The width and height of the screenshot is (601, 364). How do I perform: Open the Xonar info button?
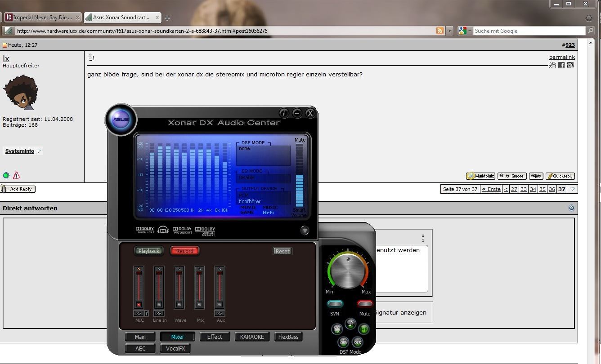point(284,113)
